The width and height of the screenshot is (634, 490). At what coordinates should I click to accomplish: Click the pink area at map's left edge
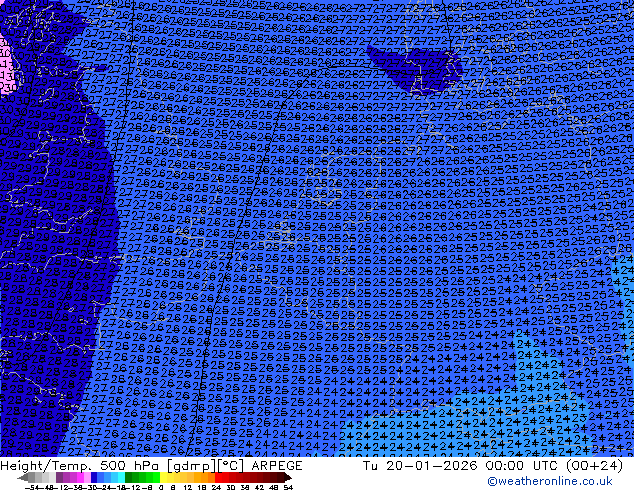click(x=6, y=67)
